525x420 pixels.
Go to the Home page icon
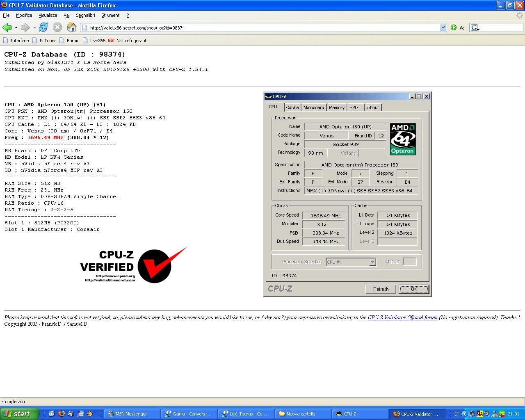(x=72, y=27)
